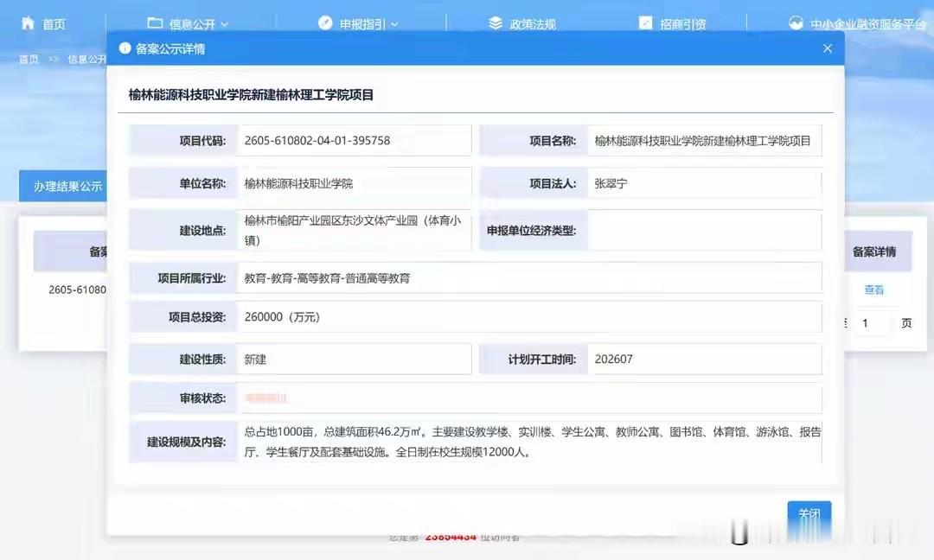Click the 中小企业融资服务平台 icon
Screen dimensions: 934x560
tap(796, 23)
